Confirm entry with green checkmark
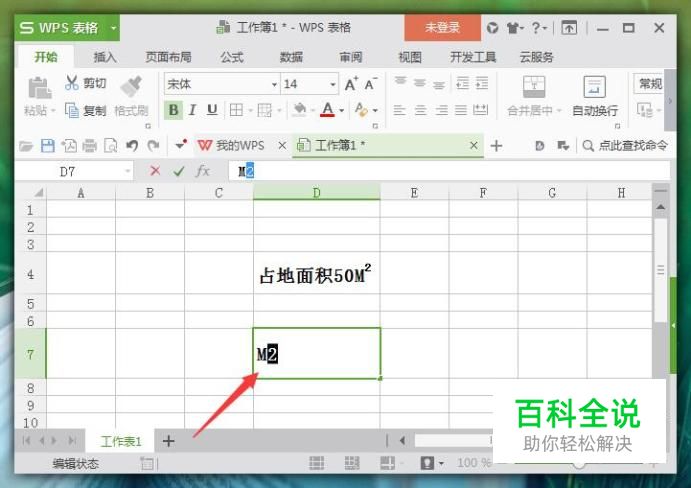 pos(178,171)
